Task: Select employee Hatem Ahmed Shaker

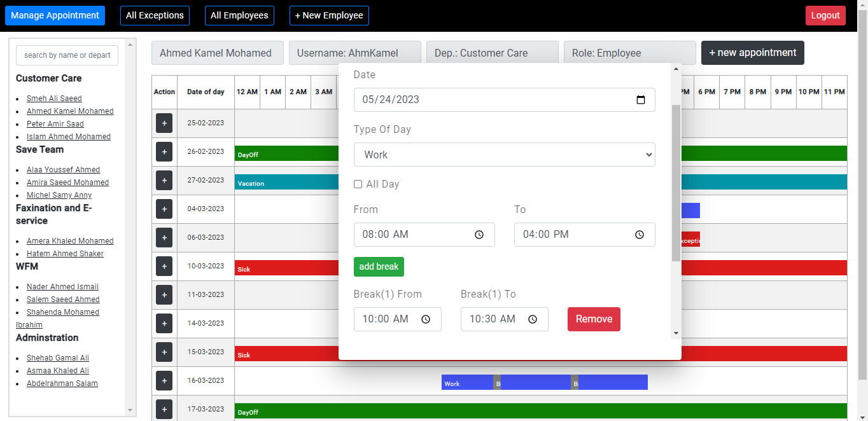Action: 65,254
